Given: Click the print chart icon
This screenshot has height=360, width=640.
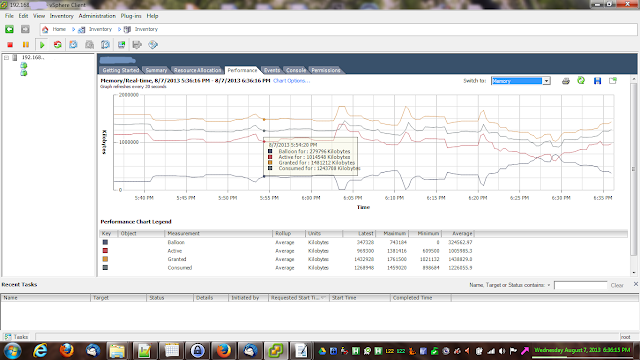Looking at the screenshot, I should tap(566, 81).
